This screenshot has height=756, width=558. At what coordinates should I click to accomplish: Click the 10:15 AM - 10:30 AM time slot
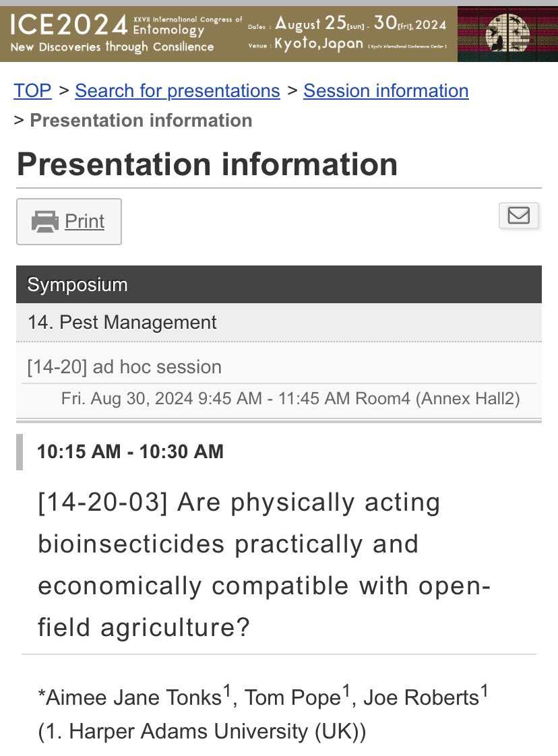130,451
